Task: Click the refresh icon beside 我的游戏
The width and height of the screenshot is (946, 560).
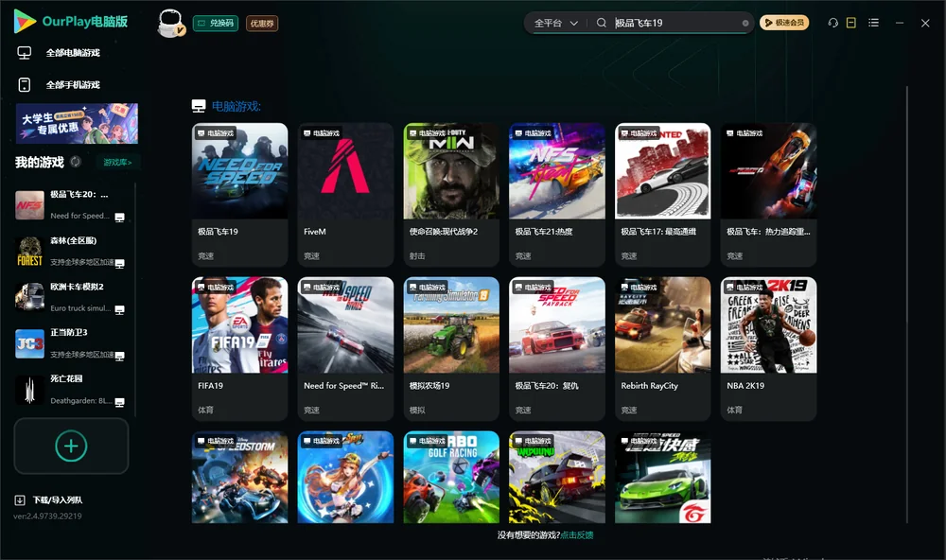Action: coord(76,162)
